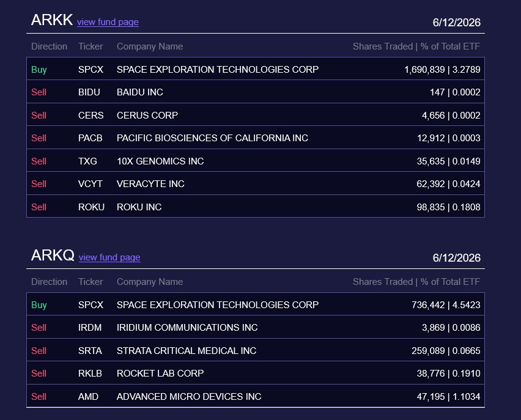This screenshot has height=420, width=521.
Task: Click Sell label in ROKU row
Action: pyautogui.click(x=39, y=207)
